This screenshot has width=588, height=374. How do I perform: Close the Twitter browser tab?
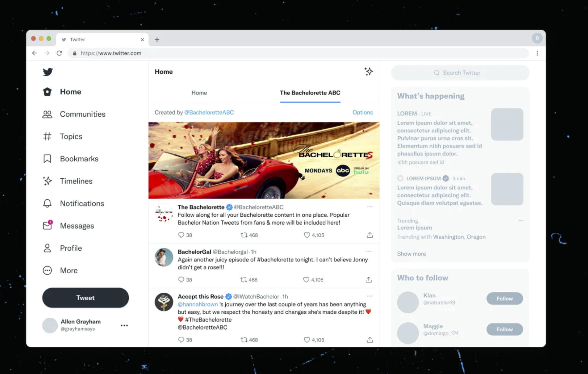(142, 40)
